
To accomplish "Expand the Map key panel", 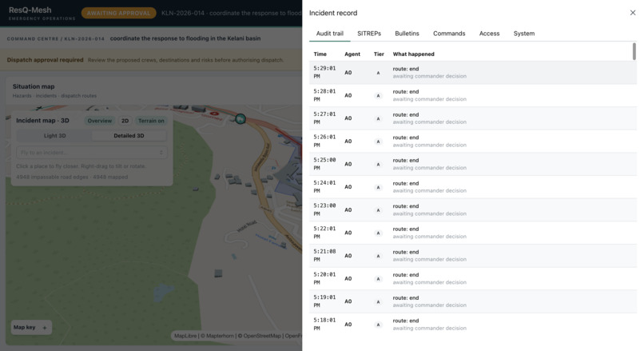I will (31, 328).
